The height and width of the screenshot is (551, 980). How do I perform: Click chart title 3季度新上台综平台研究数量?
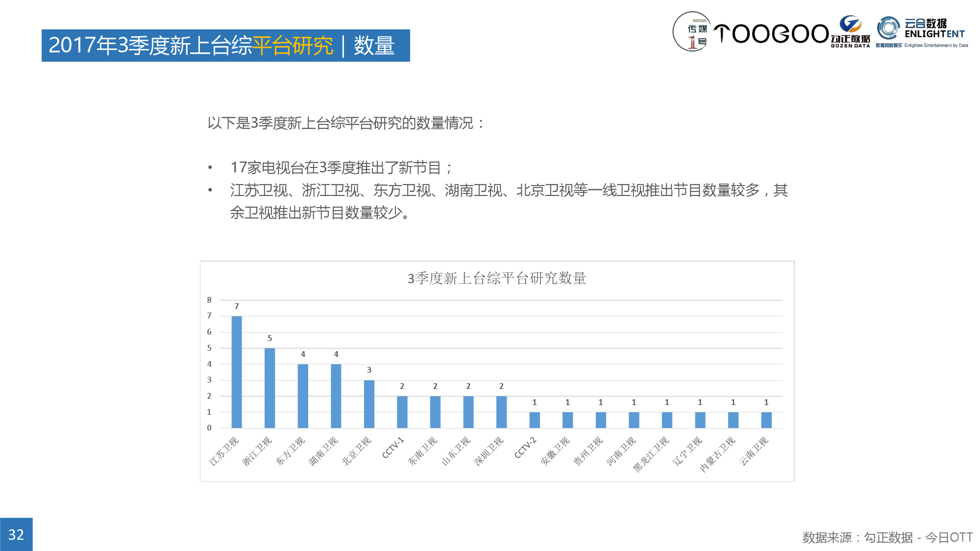[x=496, y=279]
